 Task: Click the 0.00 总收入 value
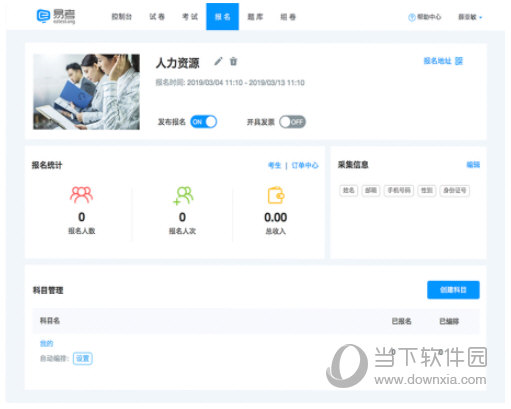tap(276, 217)
